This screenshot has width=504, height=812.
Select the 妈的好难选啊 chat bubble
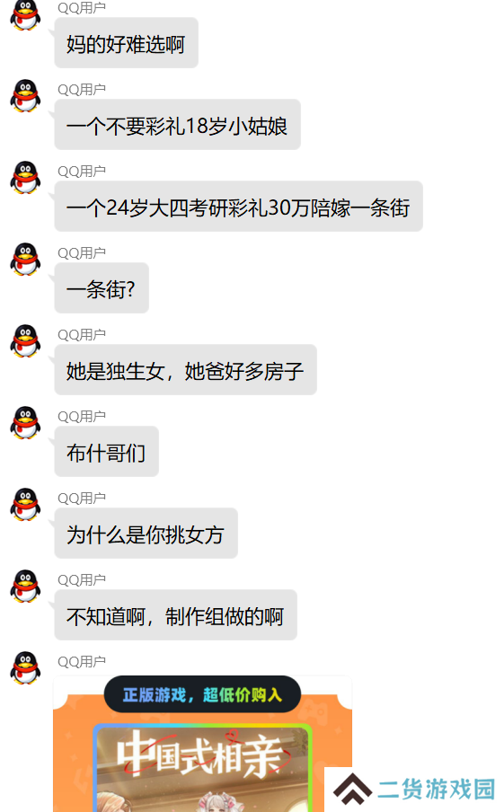click(x=127, y=43)
